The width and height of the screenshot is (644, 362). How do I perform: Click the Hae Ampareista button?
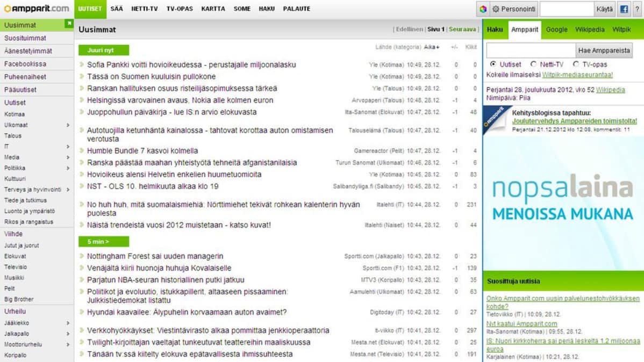604,50
